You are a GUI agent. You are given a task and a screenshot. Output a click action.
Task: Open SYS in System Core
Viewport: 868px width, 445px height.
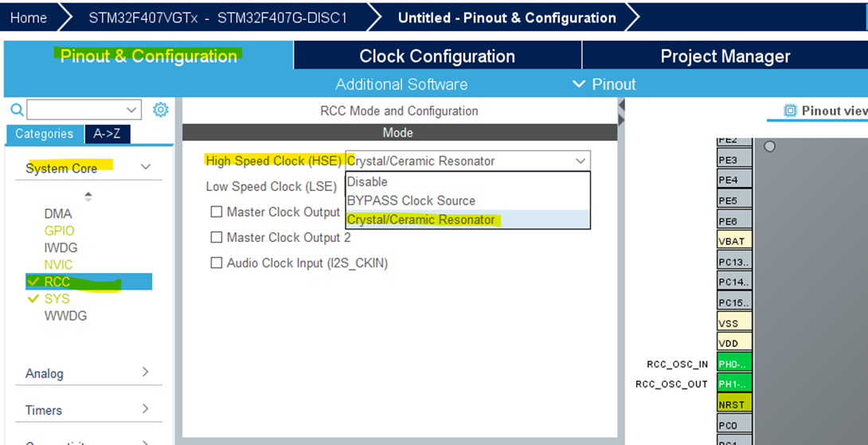click(x=57, y=299)
